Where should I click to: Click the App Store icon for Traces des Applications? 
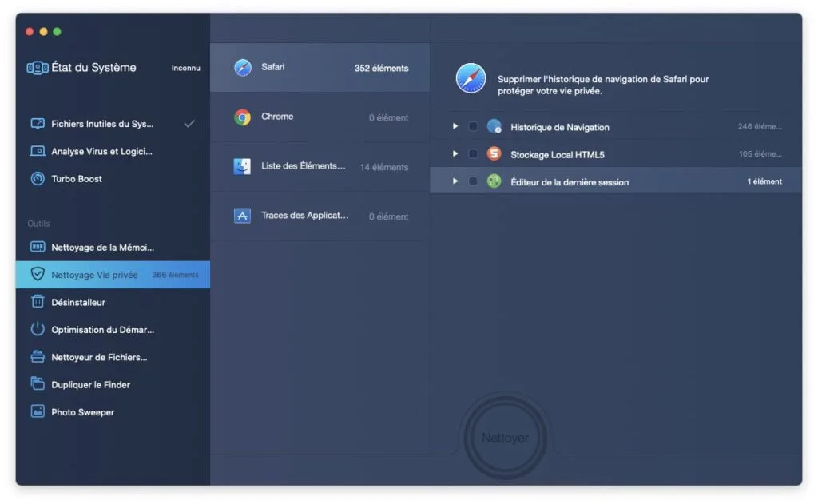pyautogui.click(x=242, y=216)
